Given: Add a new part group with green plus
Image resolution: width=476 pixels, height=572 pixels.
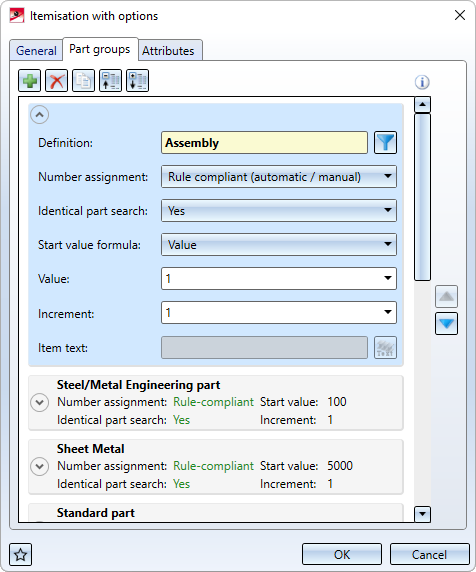Looking at the screenshot, I should 30,81.
